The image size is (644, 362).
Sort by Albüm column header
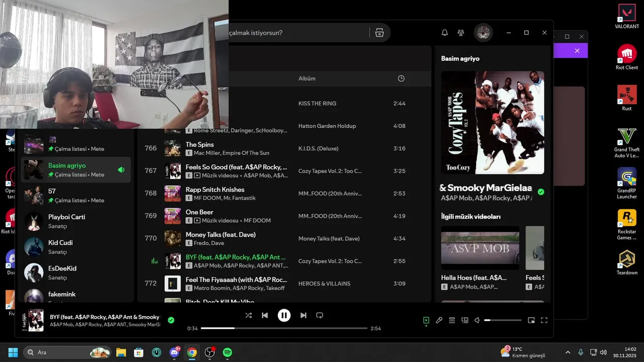pos(307,78)
